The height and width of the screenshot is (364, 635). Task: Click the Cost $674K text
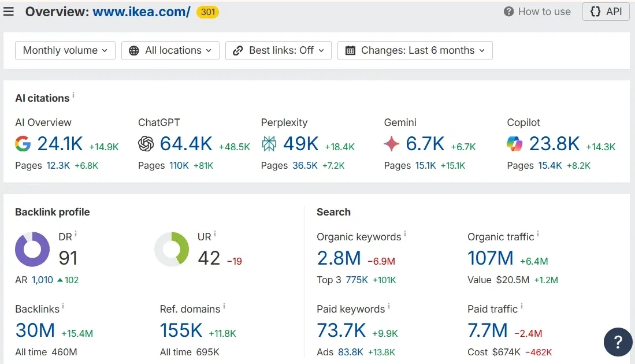[x=494, y=352]
